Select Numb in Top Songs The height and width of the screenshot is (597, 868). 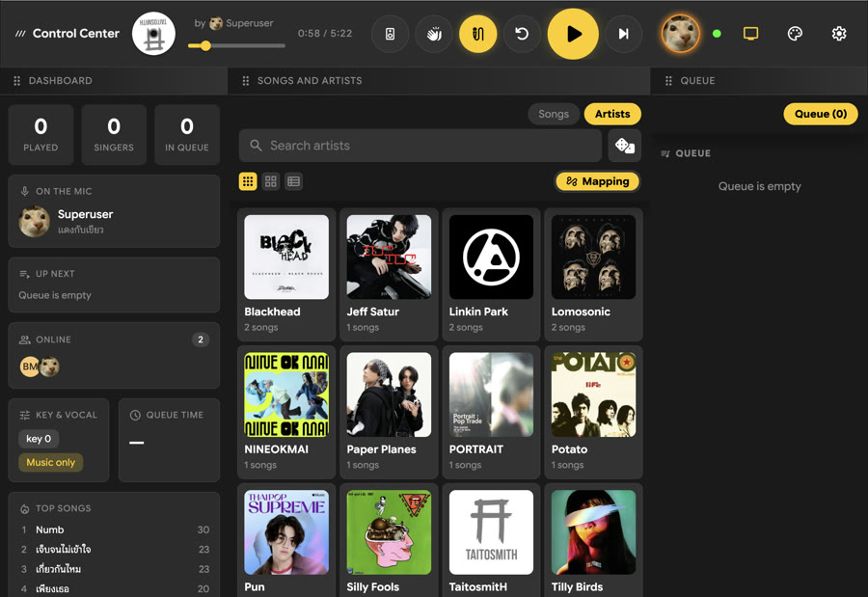[114, 530]
